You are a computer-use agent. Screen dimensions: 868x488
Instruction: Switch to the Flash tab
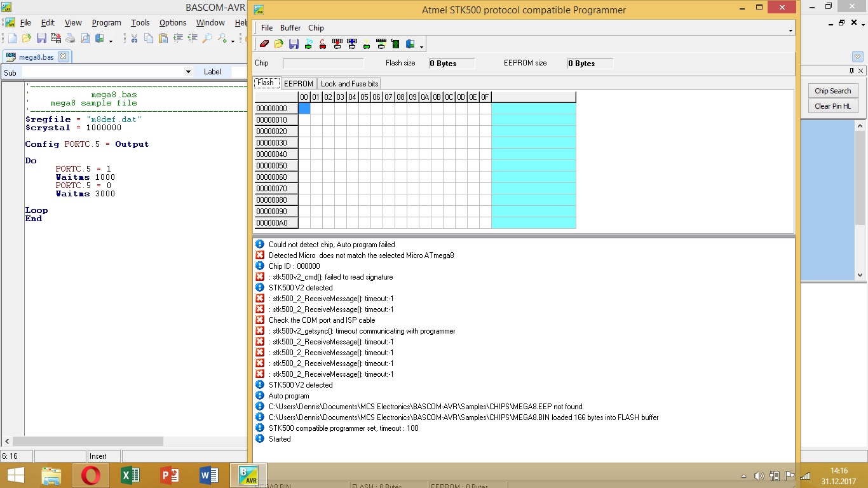266,83
